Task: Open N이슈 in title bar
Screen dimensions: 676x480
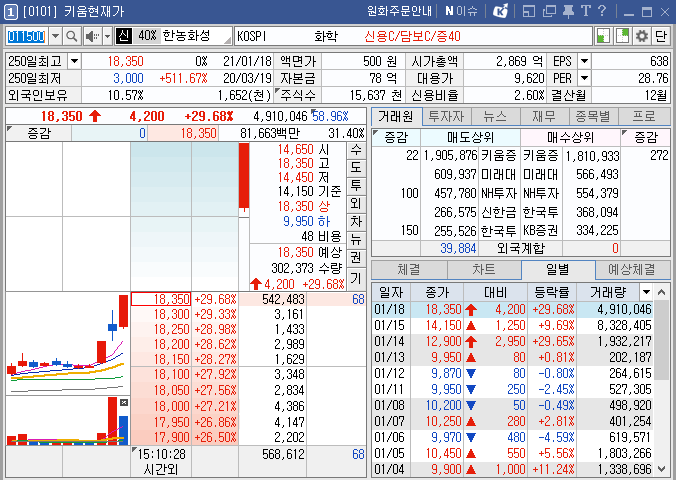Action: pyautogui.click(x=461, y=11)
